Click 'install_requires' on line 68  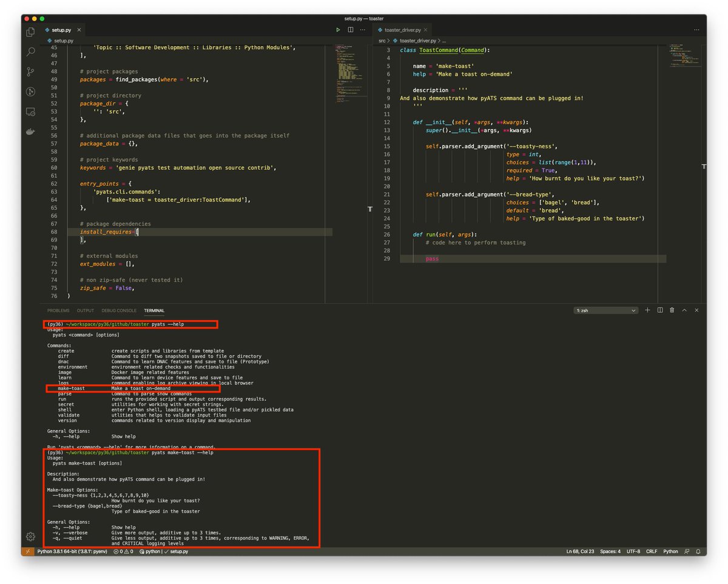(106, 232)
